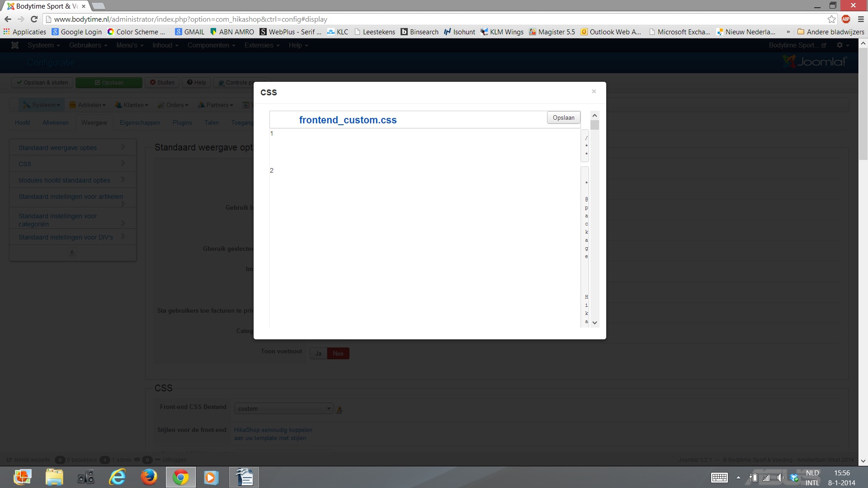868x488 pixels.
Task: Expand the Componenten menu
Action: (x=211, y=45)
